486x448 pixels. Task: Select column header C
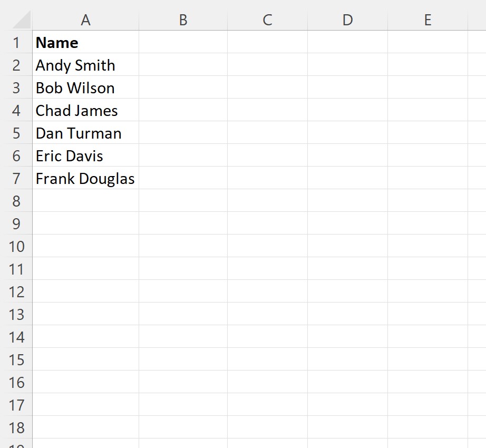[268, 20]
